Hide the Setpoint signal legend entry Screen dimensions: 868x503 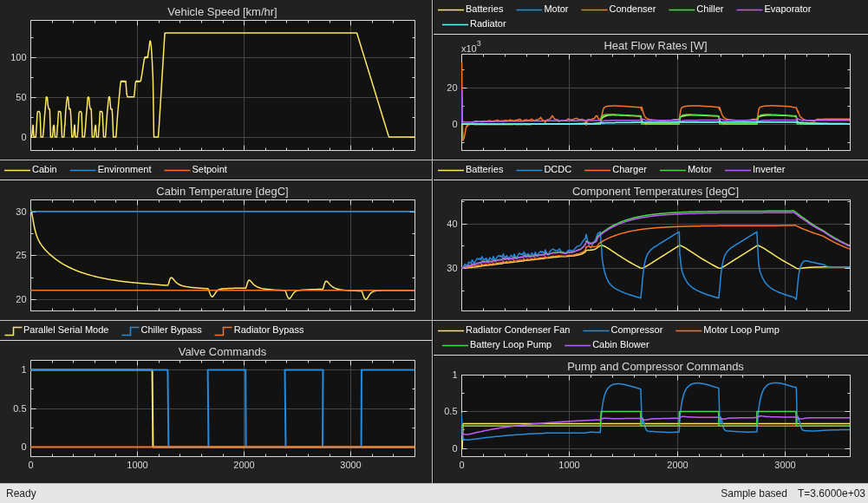(196, 169)
